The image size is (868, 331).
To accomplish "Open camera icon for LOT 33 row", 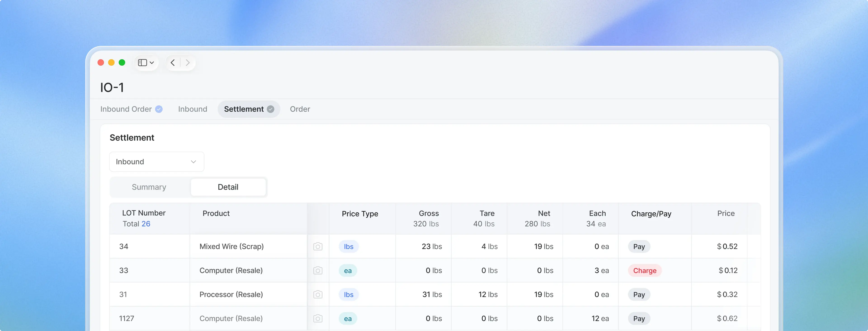I will coord(318,270).
